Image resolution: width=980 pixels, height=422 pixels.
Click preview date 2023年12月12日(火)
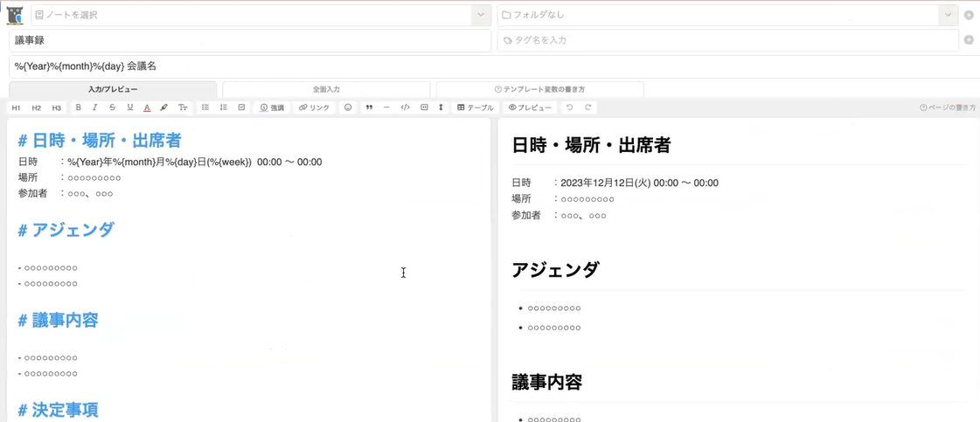tap(606, 183)
